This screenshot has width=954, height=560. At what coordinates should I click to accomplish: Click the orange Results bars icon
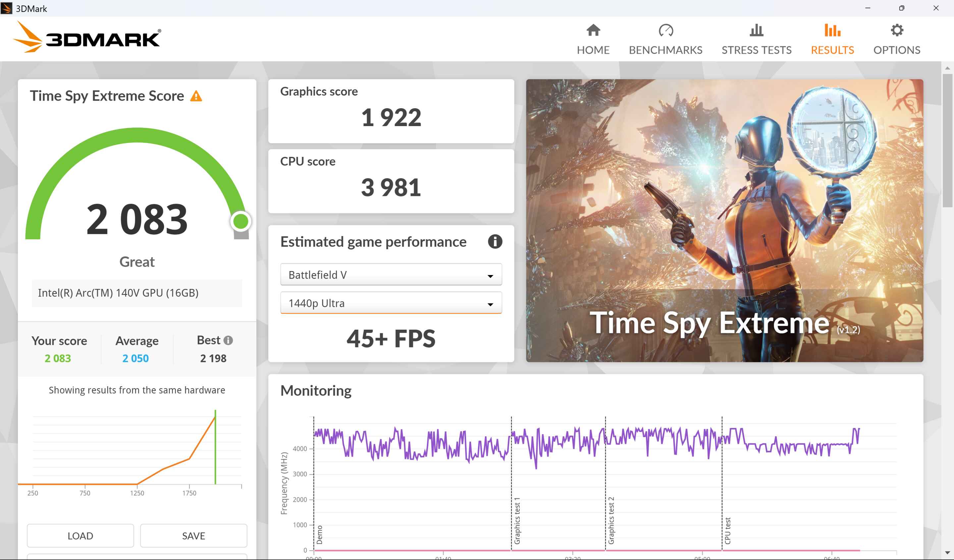click(832, 30)
